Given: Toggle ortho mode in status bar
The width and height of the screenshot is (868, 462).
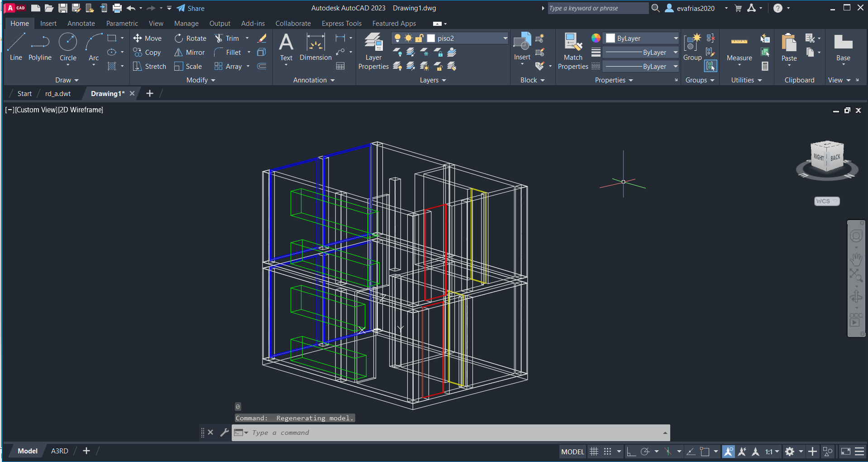Looking at the screenshot, I should (631, 452).
